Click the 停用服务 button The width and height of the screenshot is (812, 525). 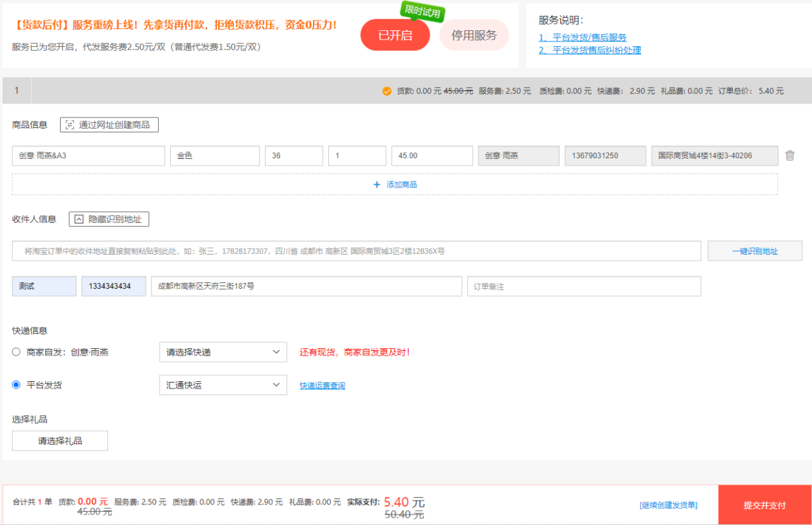(x=474, y=35)
